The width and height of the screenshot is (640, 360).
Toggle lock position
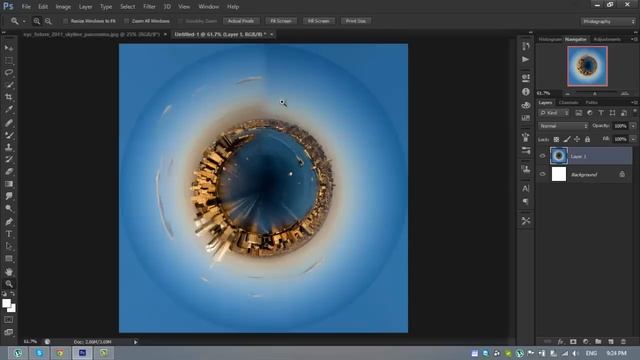pyautogui.click(x=577, y=140)
